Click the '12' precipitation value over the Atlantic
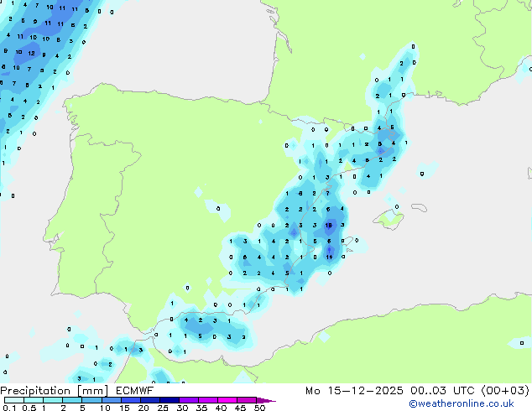 tap(32, 53)
